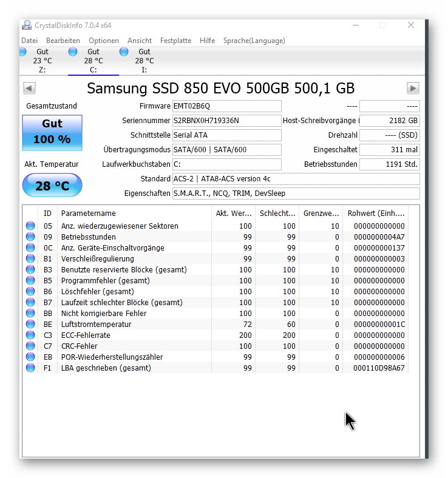
Task: Click the Betriebsstunden 1191 Std. field
Action: pos(390,164)
